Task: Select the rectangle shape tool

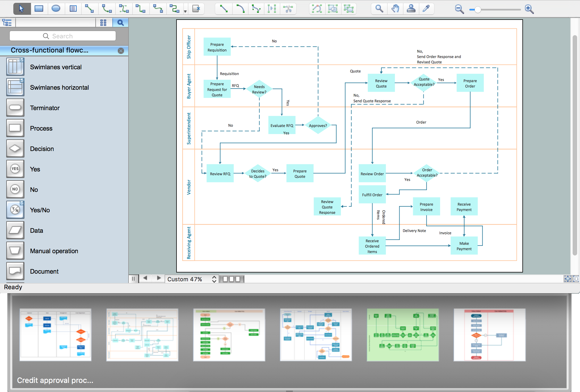Action: click(x=39, y=9)
